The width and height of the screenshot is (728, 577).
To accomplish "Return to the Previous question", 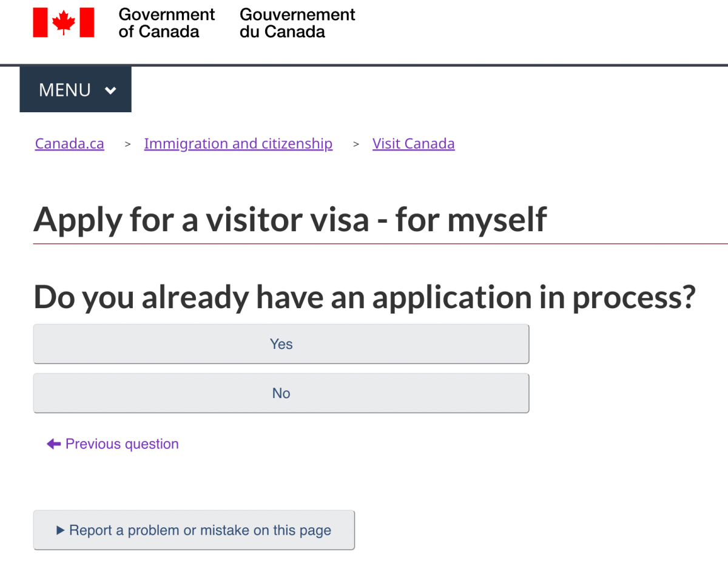I will [120, 444].
